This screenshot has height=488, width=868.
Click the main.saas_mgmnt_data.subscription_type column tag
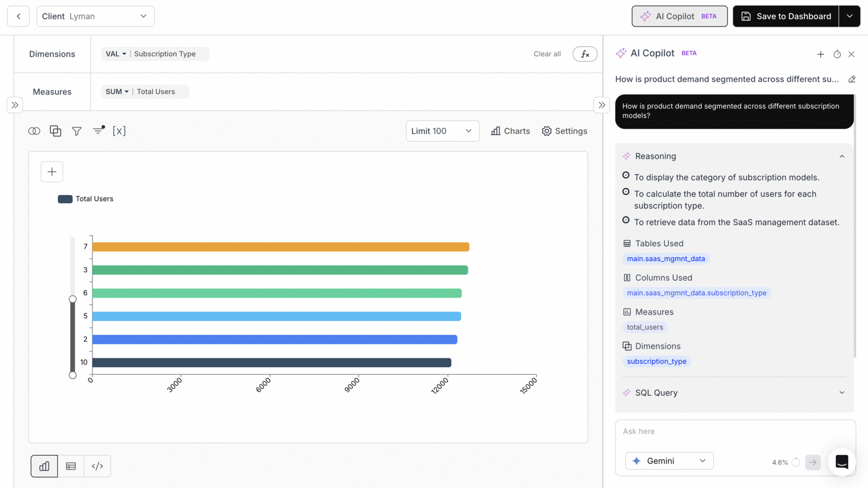[x=697, y=293]
